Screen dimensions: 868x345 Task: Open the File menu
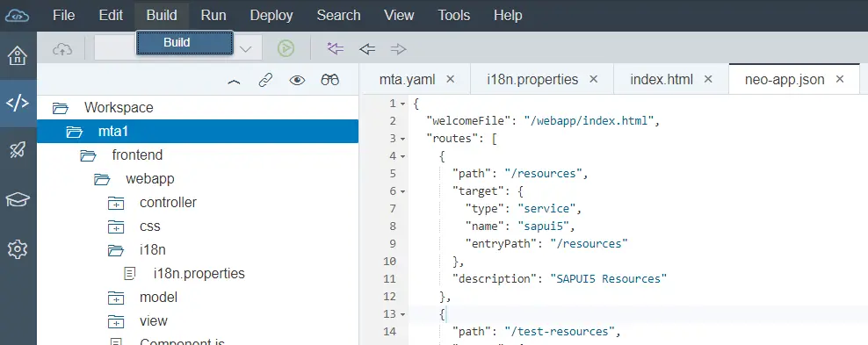point(63,16)
